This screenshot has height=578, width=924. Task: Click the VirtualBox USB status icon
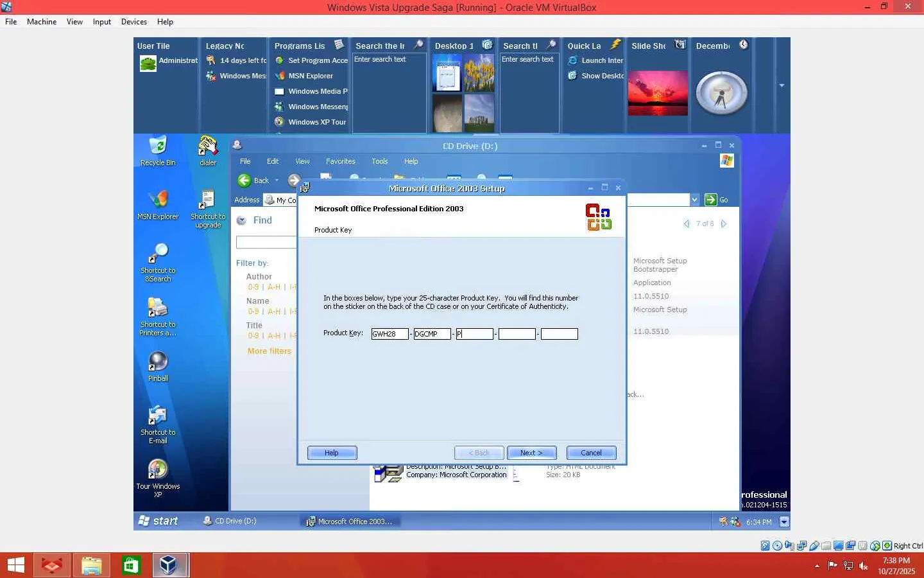click(814, 546)
